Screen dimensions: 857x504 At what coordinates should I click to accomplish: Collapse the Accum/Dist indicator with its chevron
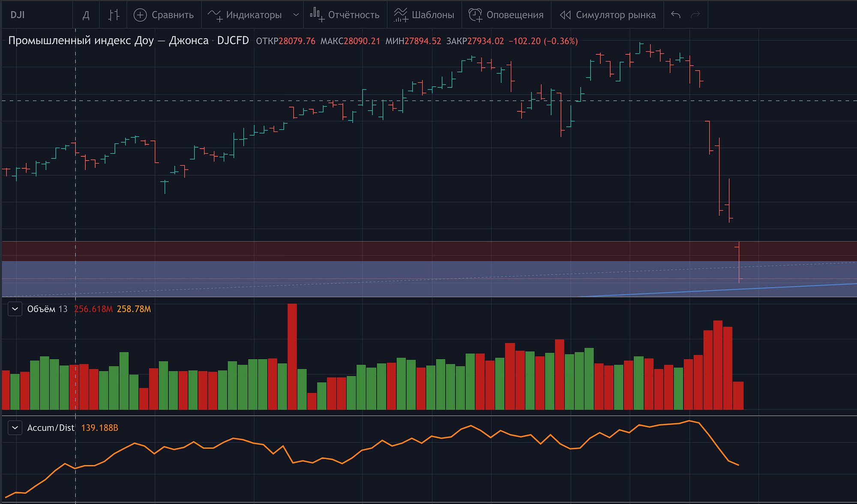15,428
